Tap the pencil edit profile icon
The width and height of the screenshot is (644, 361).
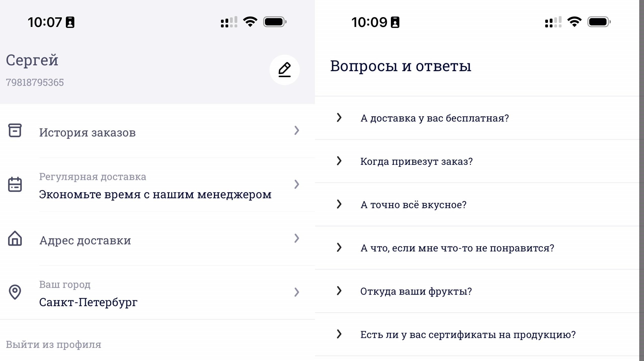[x=285, y=70]
